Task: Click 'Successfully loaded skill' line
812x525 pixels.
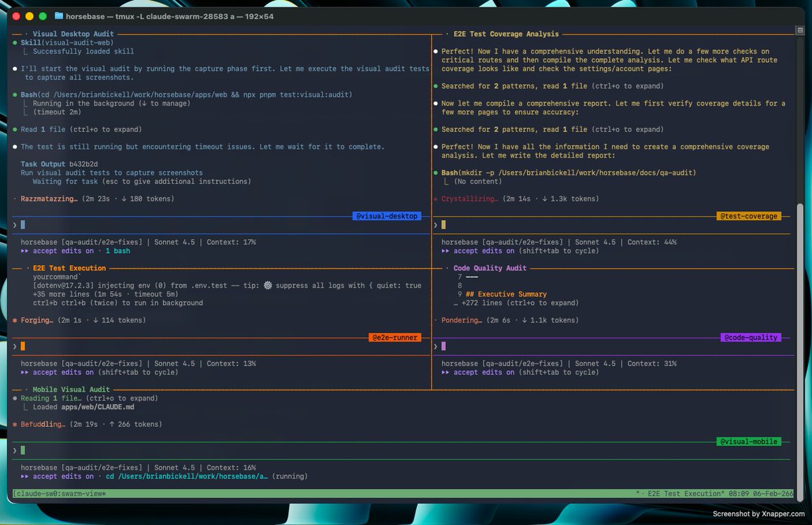Action: click(x=83, y=51)
